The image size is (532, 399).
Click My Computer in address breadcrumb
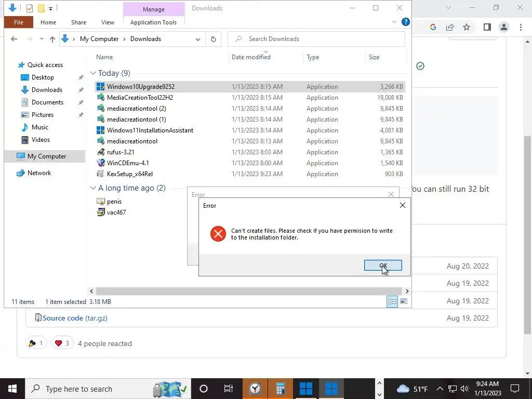(99, 39)
